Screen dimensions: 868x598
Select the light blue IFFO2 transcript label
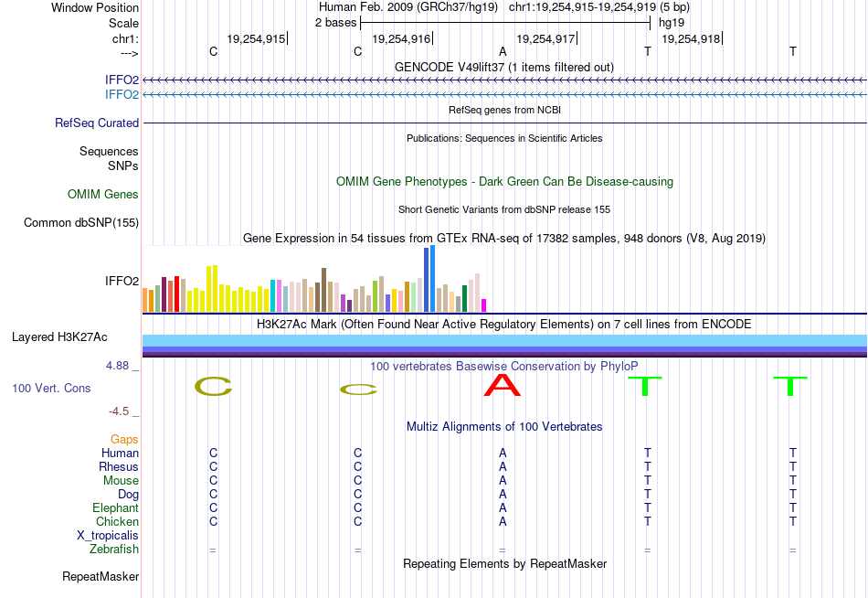tap(122, 94)
